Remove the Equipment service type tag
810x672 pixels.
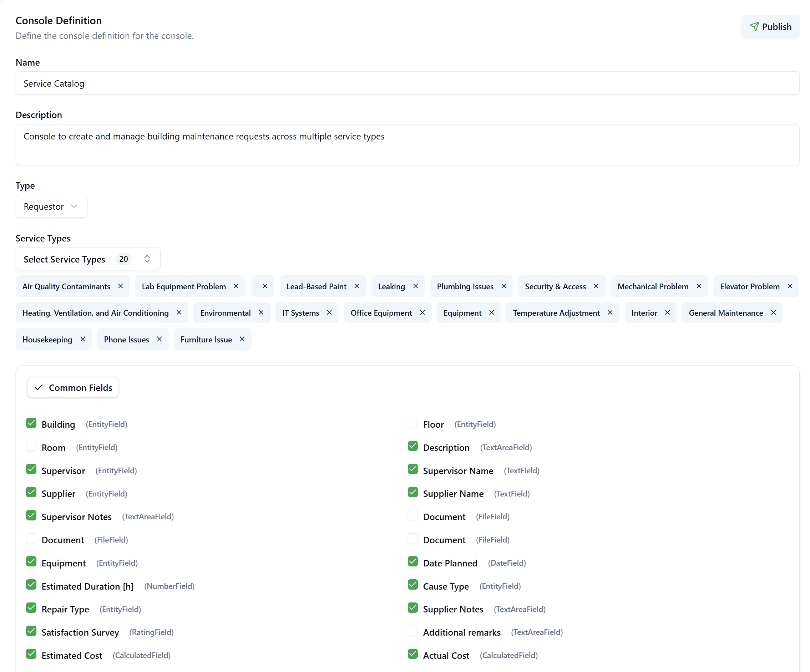pyautogui.click(x=492, y=312)
